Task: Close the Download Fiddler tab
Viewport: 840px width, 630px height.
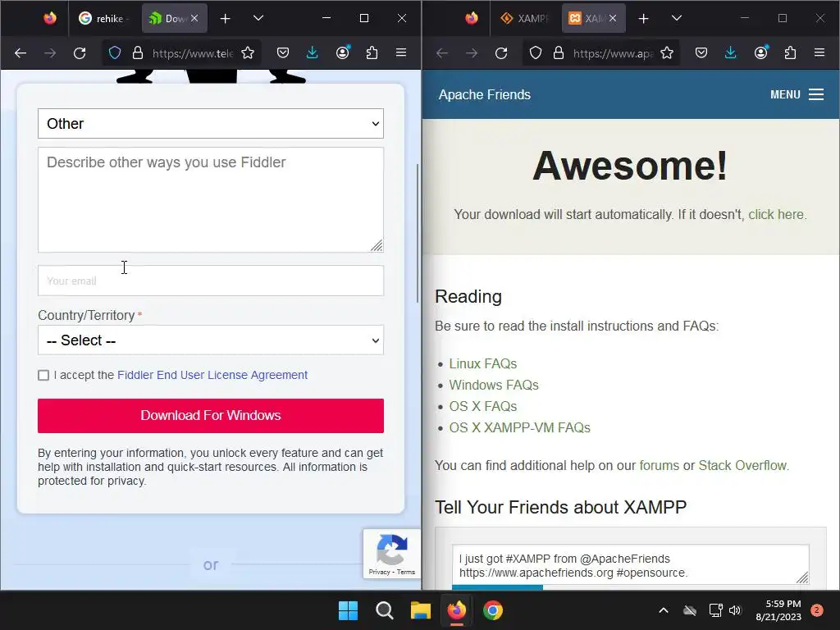Action: (x=194, y=18)
